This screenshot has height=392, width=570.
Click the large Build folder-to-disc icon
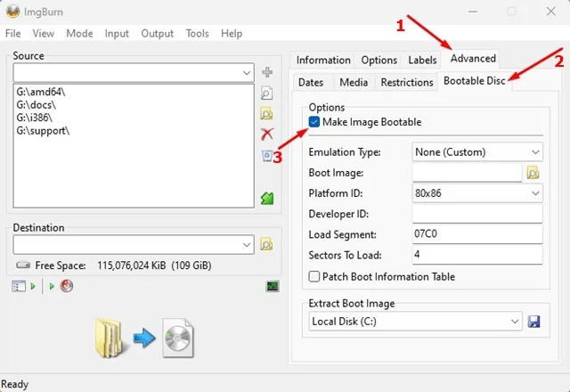click(142, 338)
